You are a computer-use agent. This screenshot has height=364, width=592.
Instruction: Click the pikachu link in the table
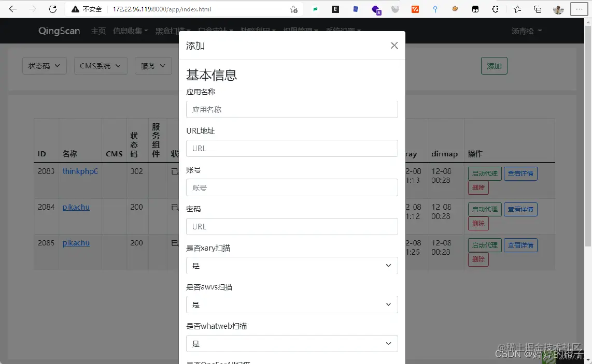[x=76, y=207]
